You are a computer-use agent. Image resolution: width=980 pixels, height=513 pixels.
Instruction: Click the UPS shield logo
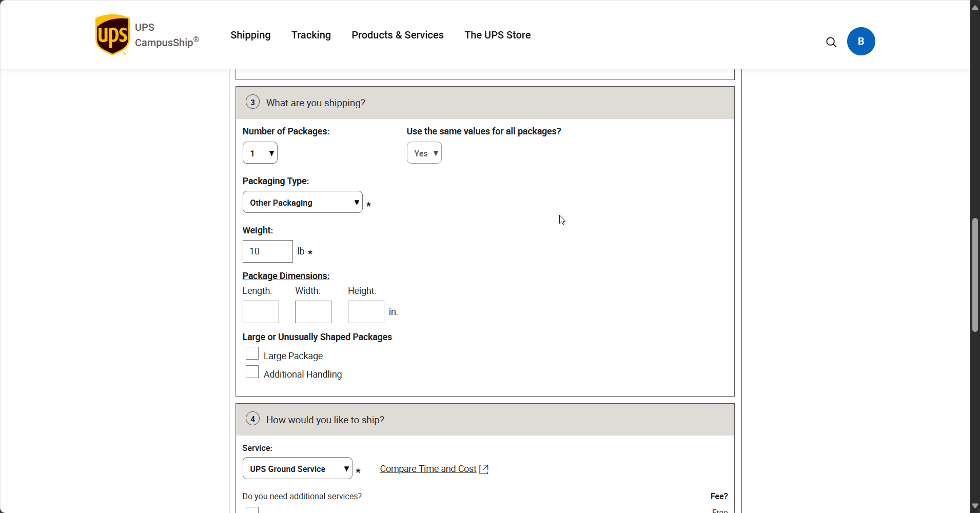(x=112, y=35)
